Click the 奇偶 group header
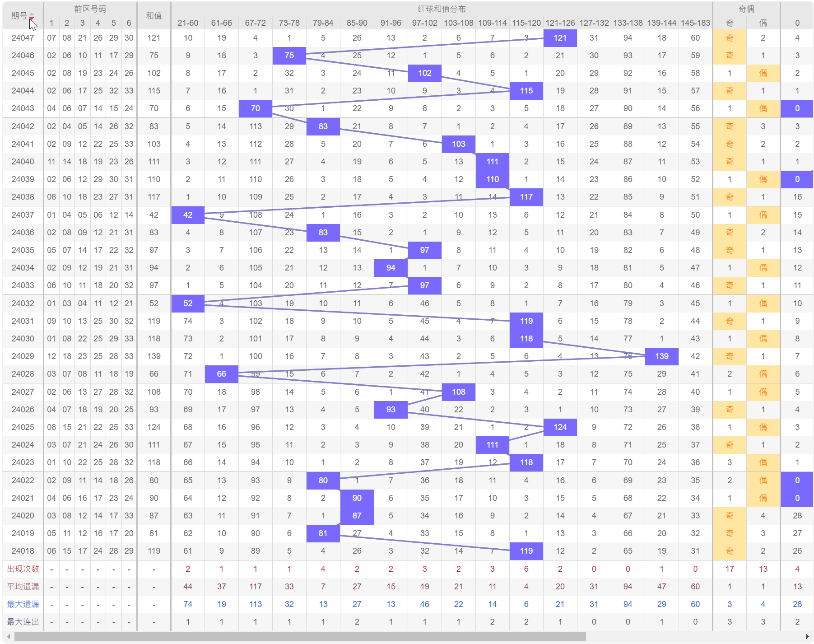This screenshot has width=814, height=644. click(746, 9)
